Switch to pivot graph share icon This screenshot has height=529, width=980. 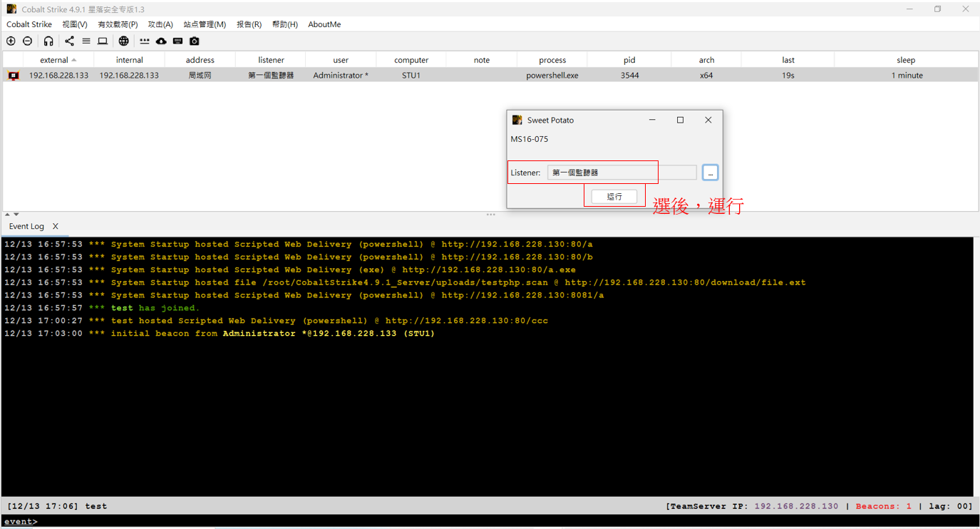(69, 41)
